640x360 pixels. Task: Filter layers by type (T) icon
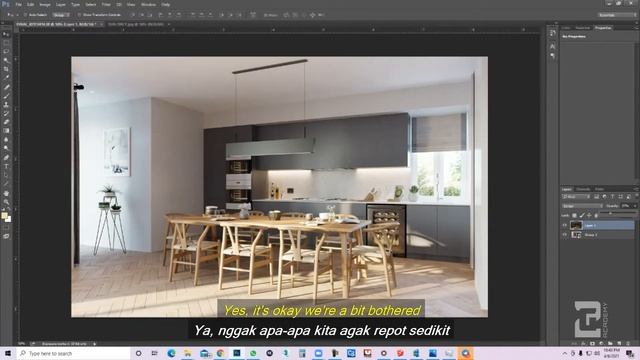[x=612, y=197]
